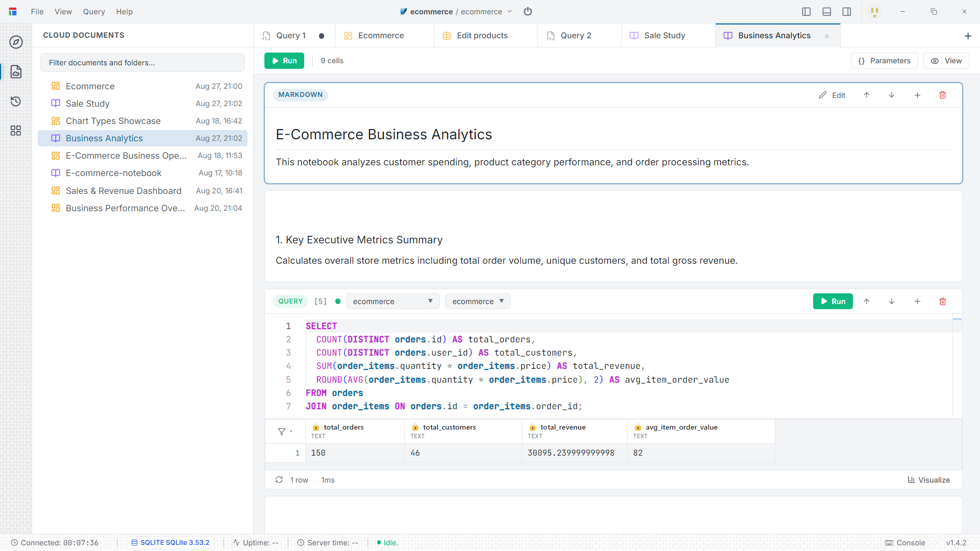Run the Query cell

tap(833, 302)
